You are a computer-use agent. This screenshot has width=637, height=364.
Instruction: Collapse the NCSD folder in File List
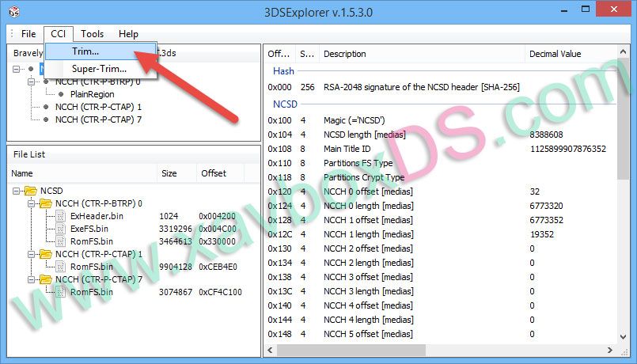coord(16,191)
